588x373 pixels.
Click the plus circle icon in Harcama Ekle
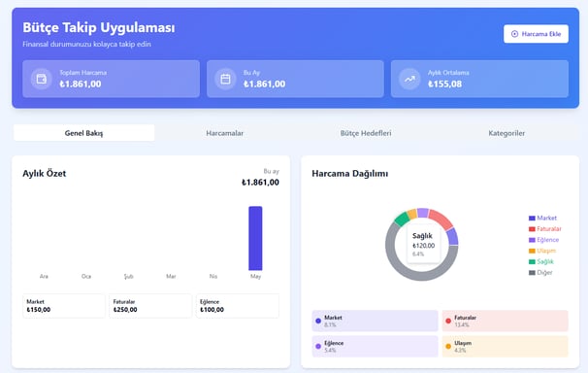click(x=515, y=34)
